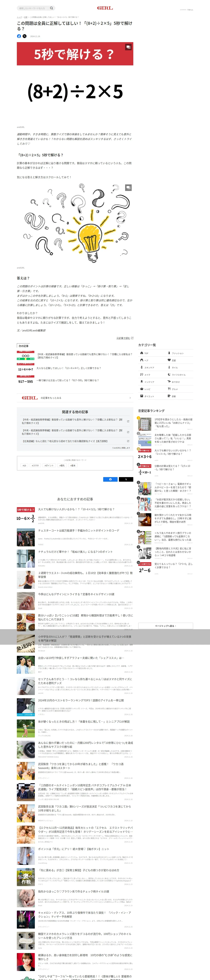Click the ページトップへ戻る button
210x980 pixels.
165,626
